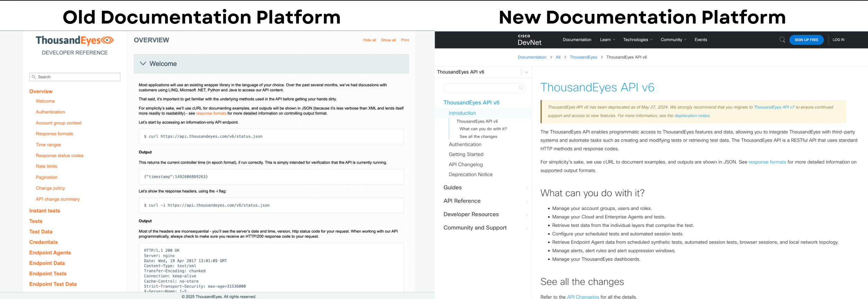
Task: Open Instant tests section
Action: pos(45,211)
